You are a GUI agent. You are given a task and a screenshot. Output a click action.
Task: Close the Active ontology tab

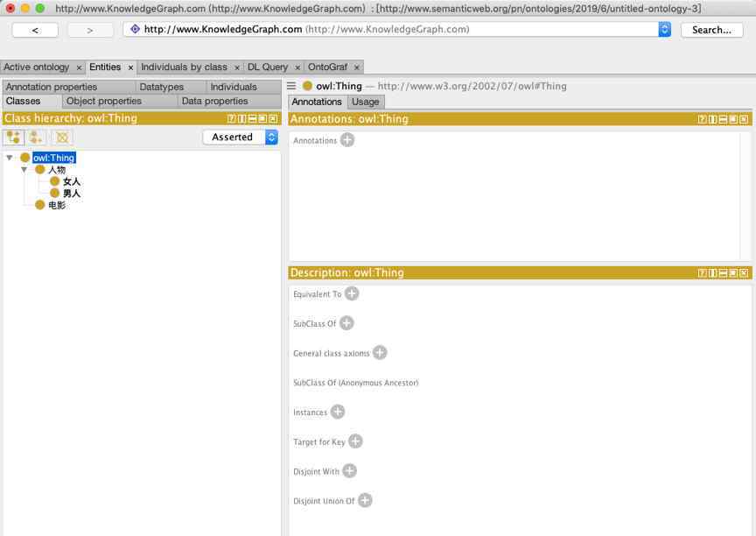[79, 68]
